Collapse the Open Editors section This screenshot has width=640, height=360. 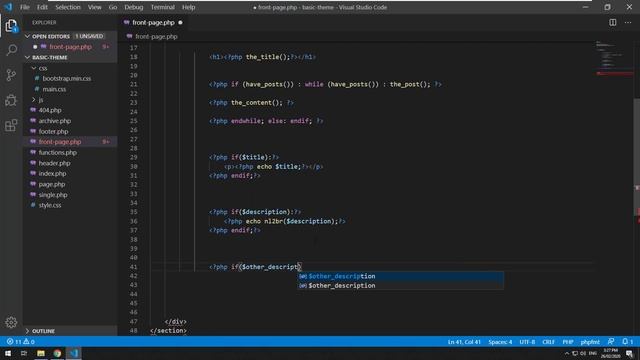(x=27, y=36)
